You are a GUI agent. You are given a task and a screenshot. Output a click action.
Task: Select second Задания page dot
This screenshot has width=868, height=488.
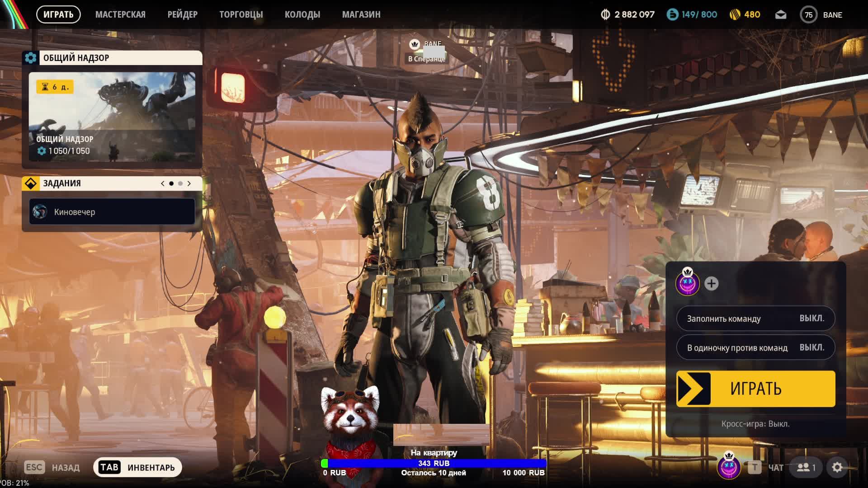tap(180, 183)
